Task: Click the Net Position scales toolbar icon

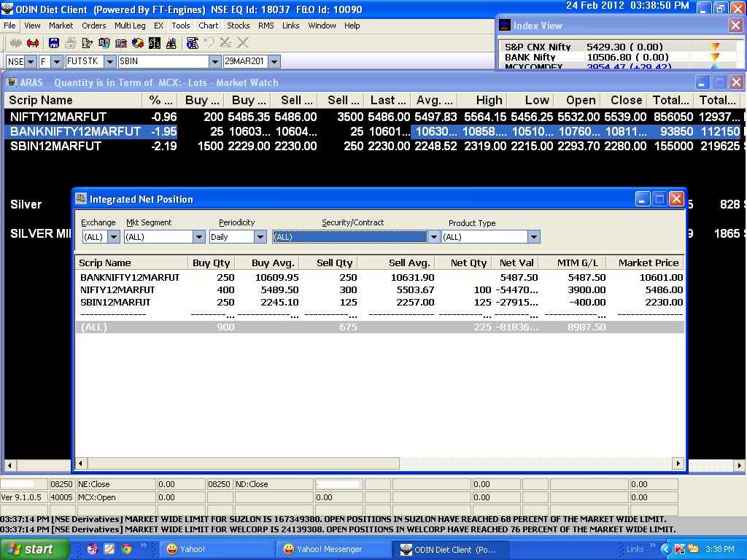Action: (155, 43)
